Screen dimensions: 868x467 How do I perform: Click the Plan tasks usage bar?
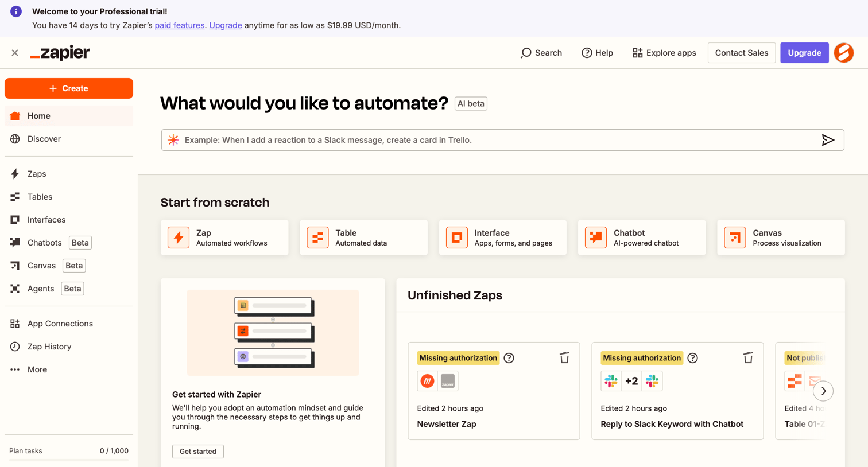69,460
